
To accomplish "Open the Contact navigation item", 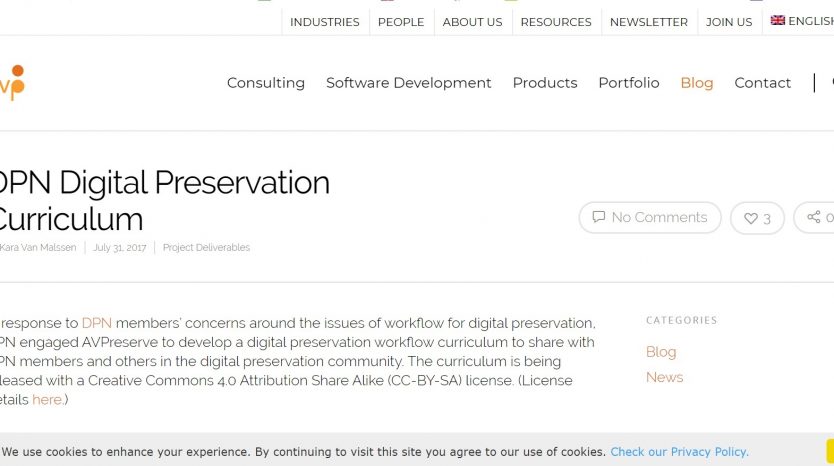I will tap(763, 83).
